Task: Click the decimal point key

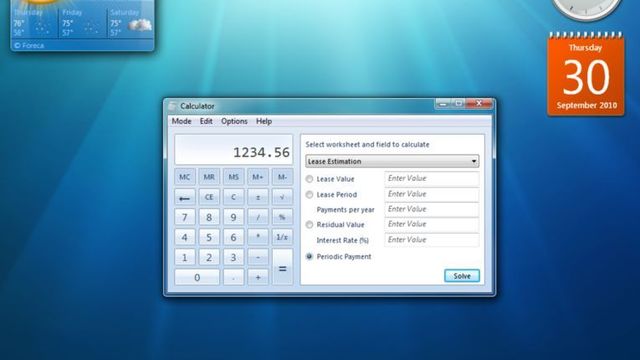Action: pos(233,277)
